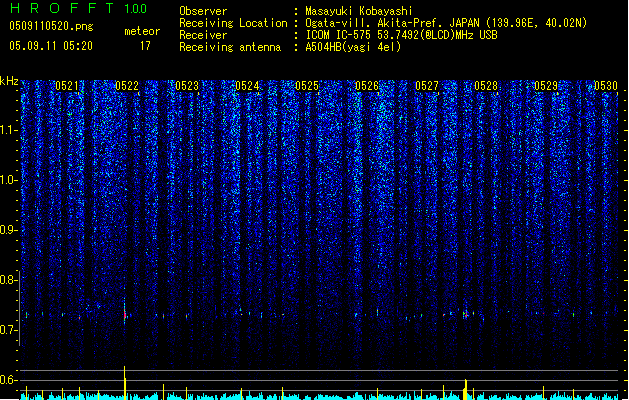629x400 pixels.
Task: Click the date stamp 05.09.11 05:20
Action: (x=51, y=46)
